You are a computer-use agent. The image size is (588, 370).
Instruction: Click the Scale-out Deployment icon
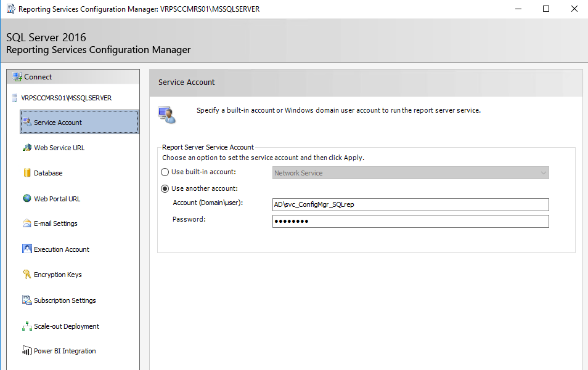(27, 326)
